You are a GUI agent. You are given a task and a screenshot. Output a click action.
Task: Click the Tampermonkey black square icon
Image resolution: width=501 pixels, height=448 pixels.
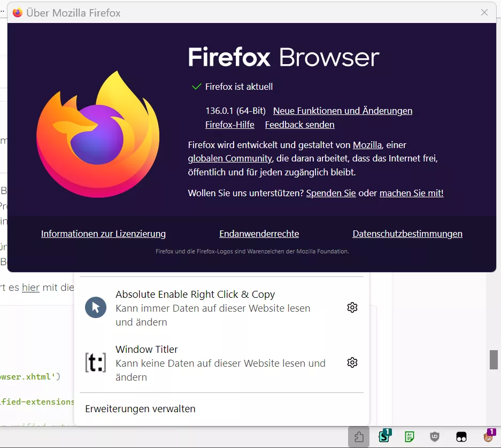tap(461, 437)
